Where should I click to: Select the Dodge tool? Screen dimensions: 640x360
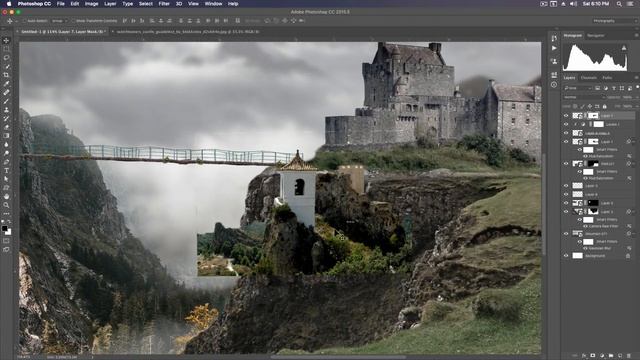6,153
